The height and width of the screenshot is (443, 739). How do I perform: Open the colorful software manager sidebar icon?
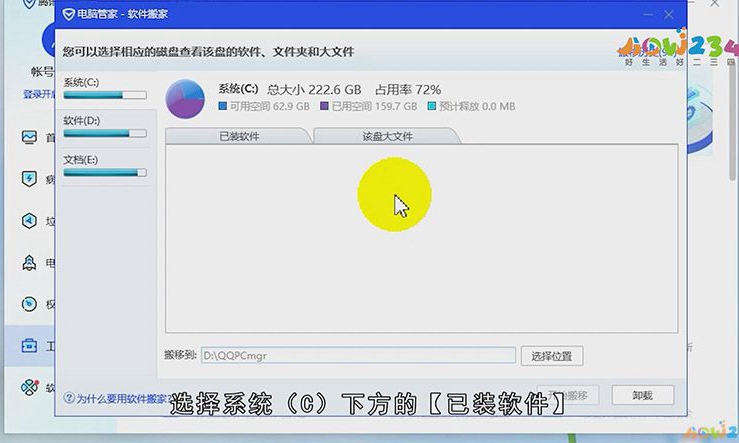[x=29, y=387]
